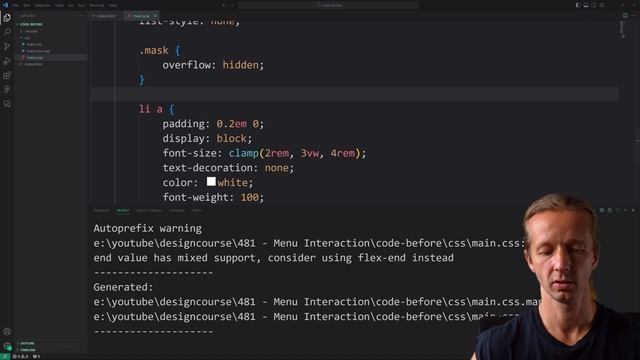The height and width of the screenshot is (360, 640).
Task: Click the 'text-decoration: none;' line
Action: click(228, 168)
